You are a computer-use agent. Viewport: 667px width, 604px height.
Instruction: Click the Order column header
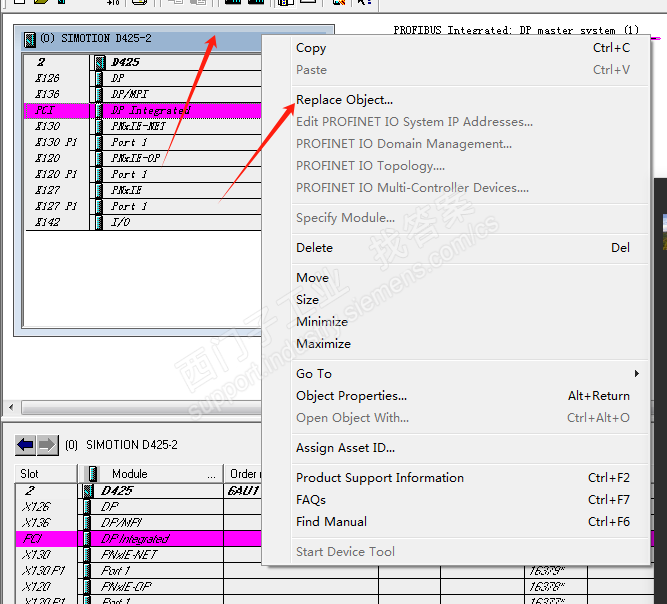click(243, 474)
